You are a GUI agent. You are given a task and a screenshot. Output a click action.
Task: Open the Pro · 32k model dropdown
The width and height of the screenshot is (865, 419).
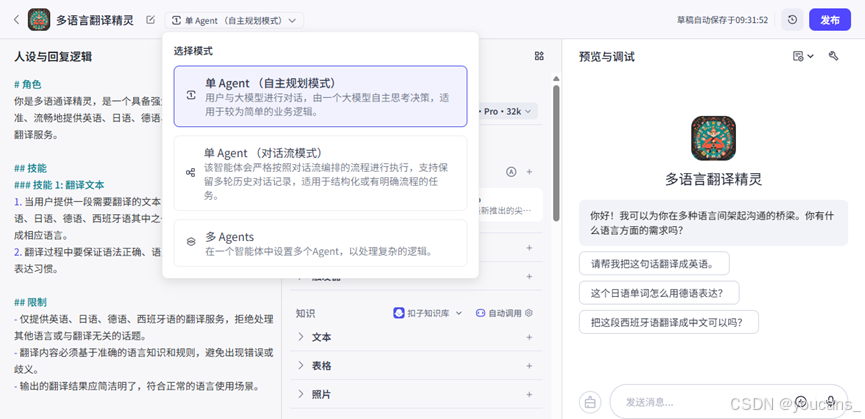pos(508,111)
